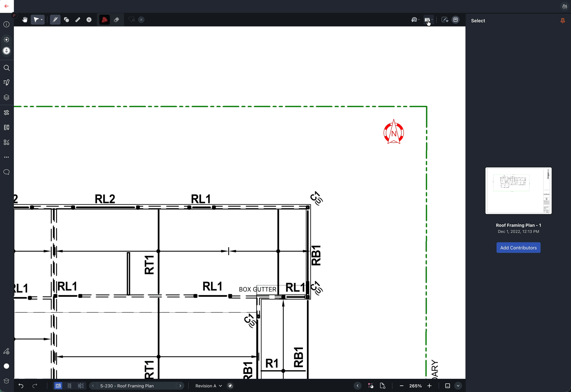Open the location comments tool

point(414,20)
